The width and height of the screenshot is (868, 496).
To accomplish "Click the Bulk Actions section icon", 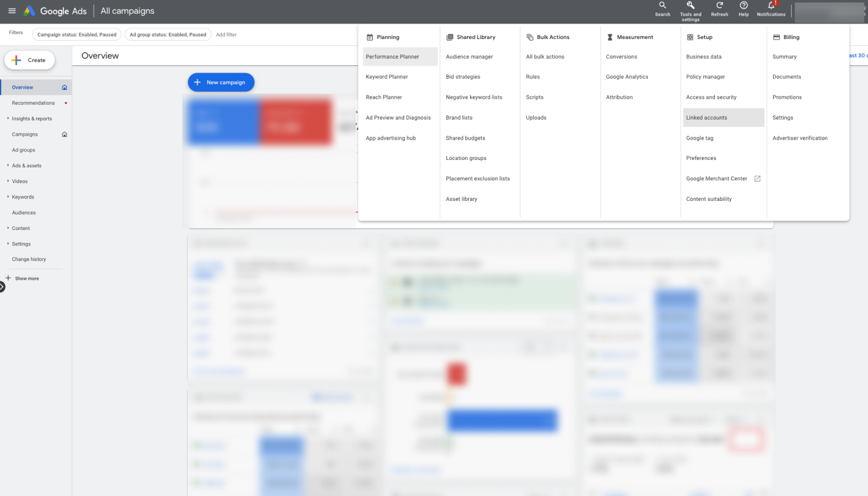I will [x=529, y=37].
